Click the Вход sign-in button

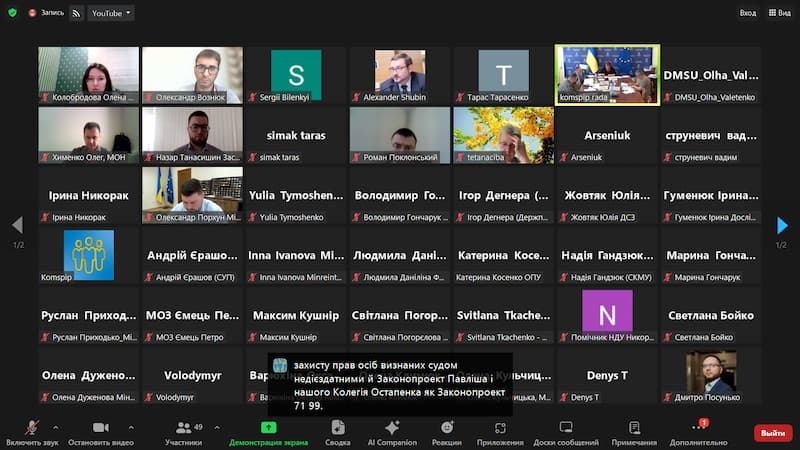point(747,13)
